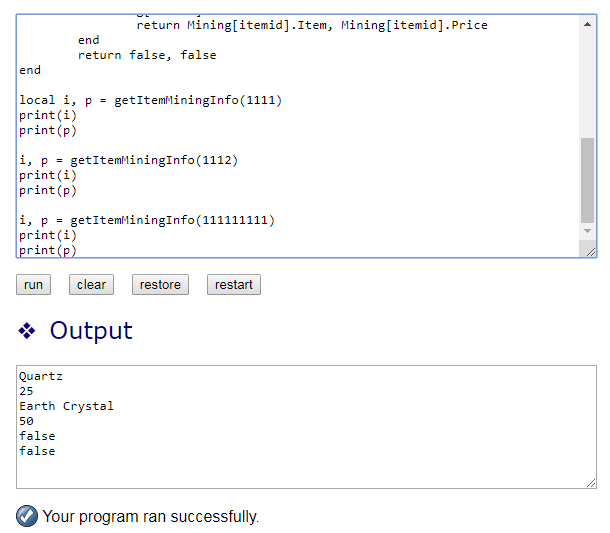Restart the interpreter using the restart button

coord(234,284)
